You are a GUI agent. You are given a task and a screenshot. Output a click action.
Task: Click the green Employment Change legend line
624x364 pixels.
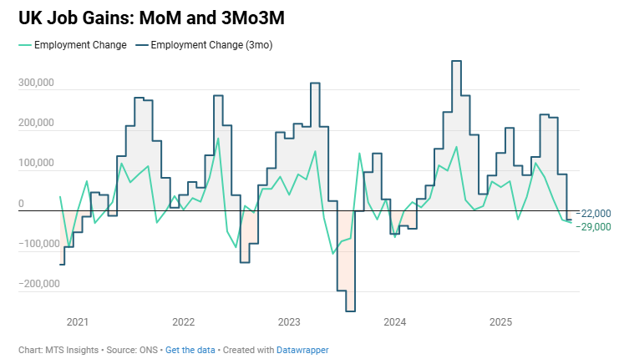click(x=24, y=45)
